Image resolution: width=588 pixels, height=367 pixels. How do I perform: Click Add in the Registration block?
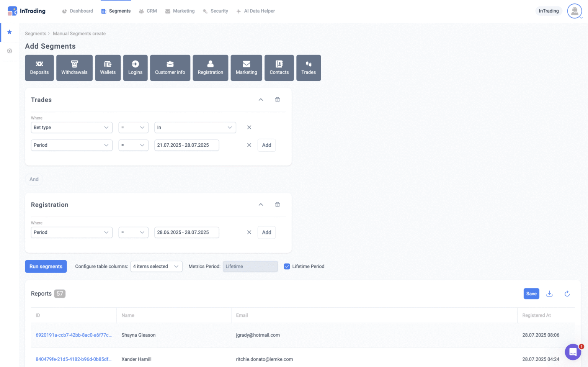[x=266, y=233]
